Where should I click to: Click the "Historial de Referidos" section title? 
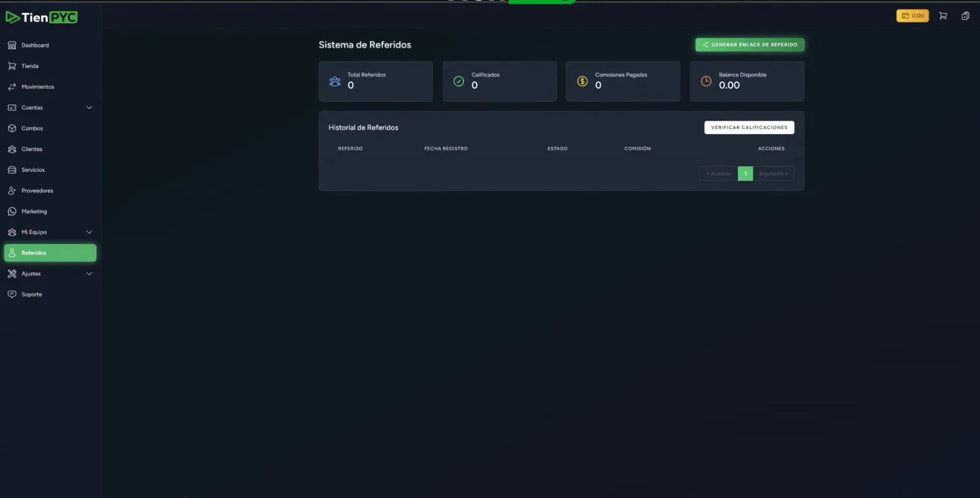coord(363,127)
